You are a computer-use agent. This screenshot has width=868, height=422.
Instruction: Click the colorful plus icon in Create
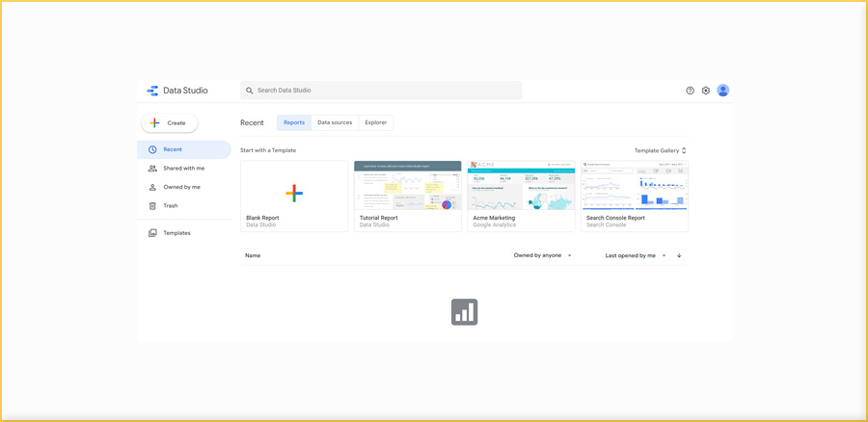pyautogui.click(x=154, y=123)
